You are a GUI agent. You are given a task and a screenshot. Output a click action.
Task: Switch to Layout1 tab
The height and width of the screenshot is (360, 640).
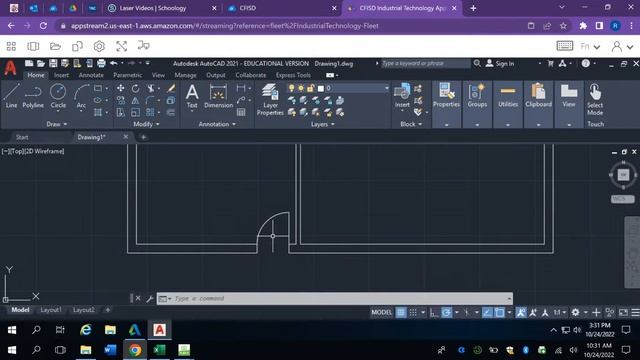click(51, 310)
